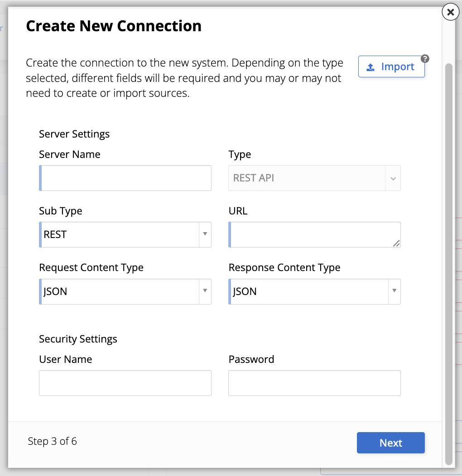Click the Import button

[x=391, y=66]
